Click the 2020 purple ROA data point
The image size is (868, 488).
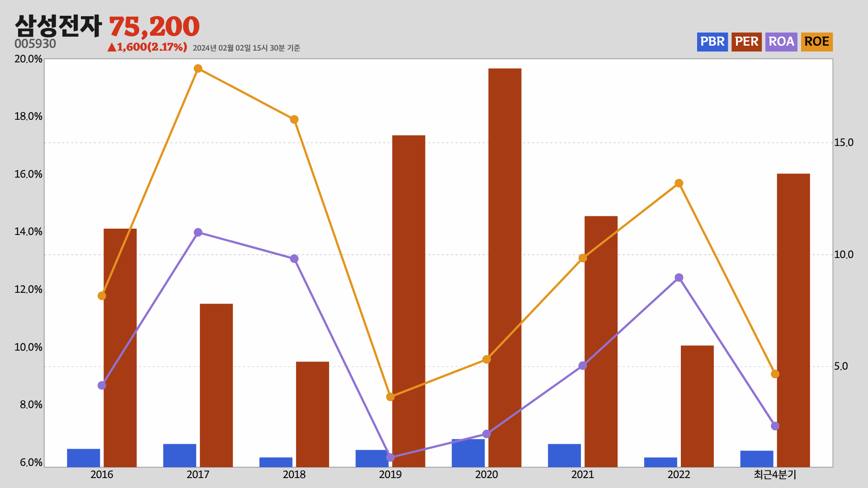[486, 434]
